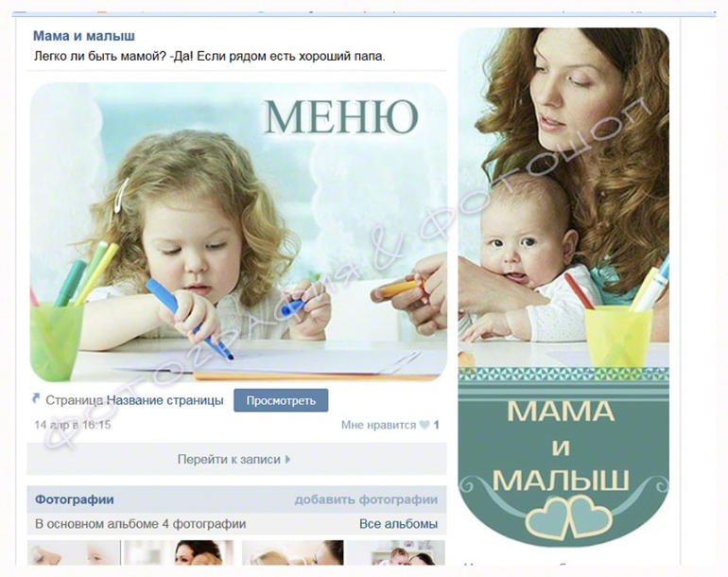Click the Мне нравится like label
Viewport: 728px width, 577px height.
tap(378, 425)
